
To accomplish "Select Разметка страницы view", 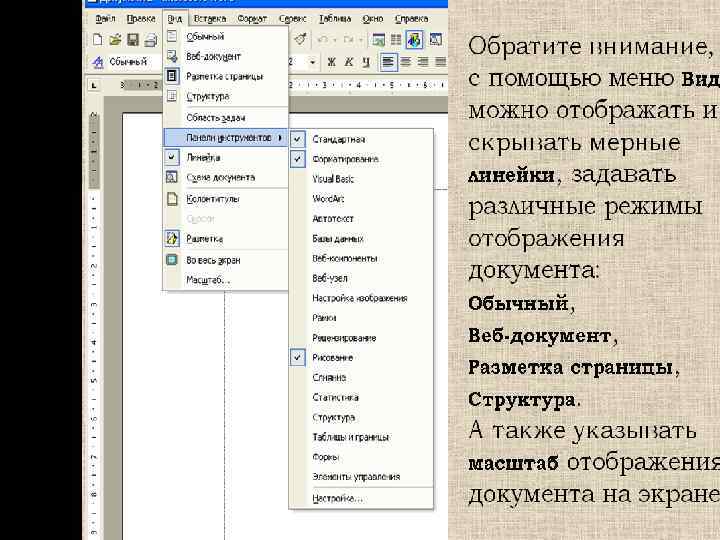I will pos(226,76).
